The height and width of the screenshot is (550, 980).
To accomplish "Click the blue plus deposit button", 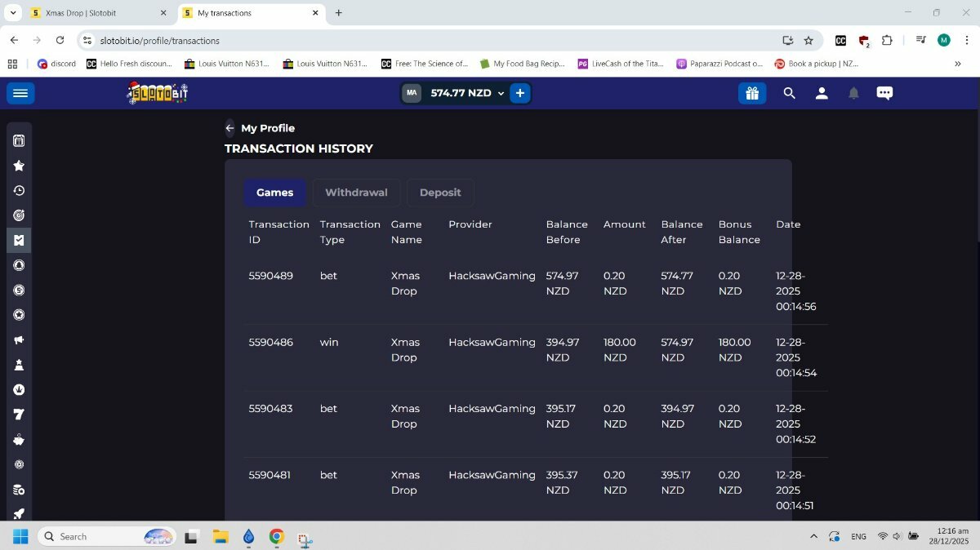I will tap(520, 93).
